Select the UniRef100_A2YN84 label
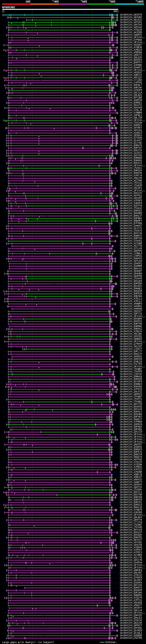146x644 pixels. (x=131, y=555)
